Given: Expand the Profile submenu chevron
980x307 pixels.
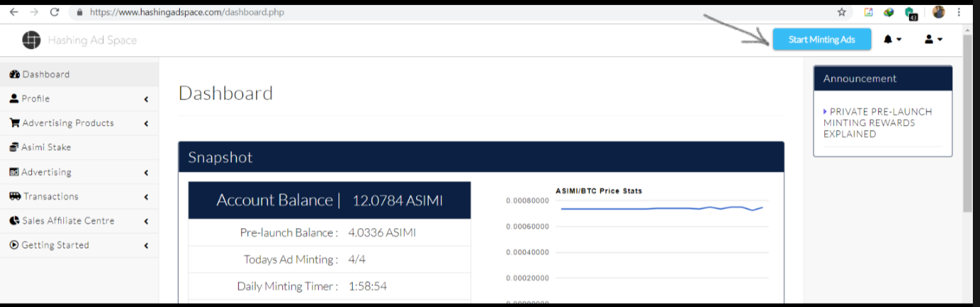Looking at the screenshot, I should pyautogui.click(x=146, y=99).
